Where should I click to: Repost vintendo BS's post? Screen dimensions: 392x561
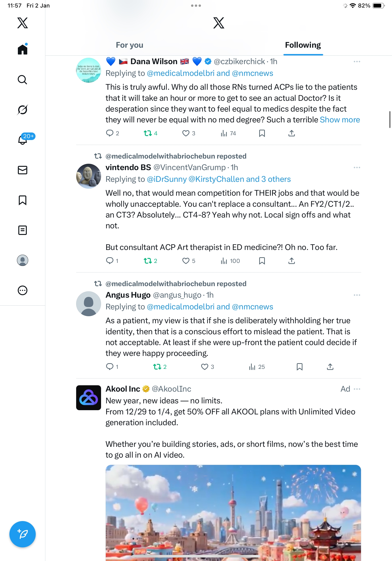148,261
